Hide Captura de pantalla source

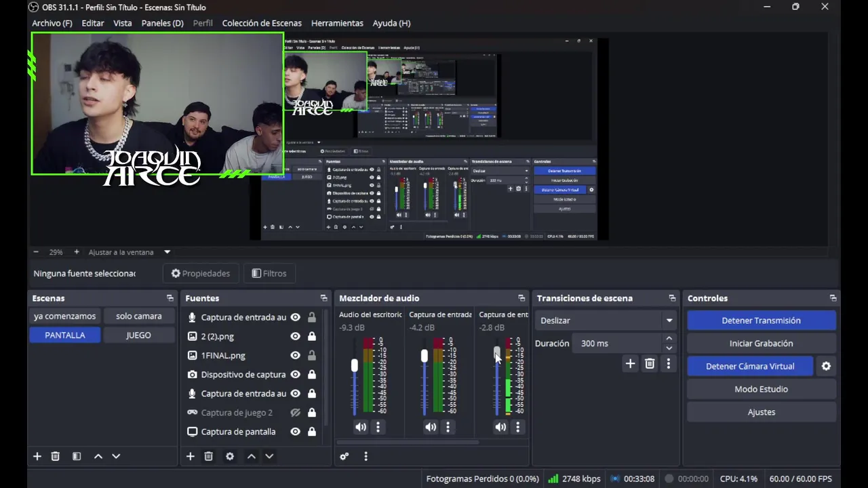click(x=296, y=431)
